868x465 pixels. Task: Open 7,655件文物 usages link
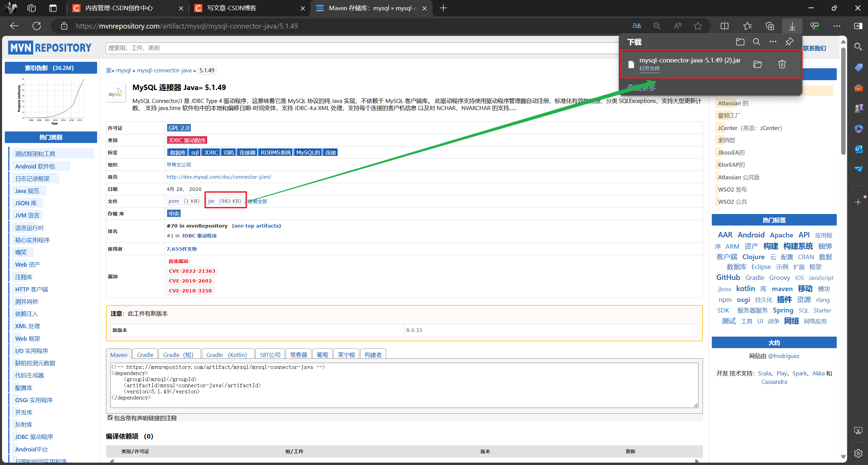[x=182, y=249]
